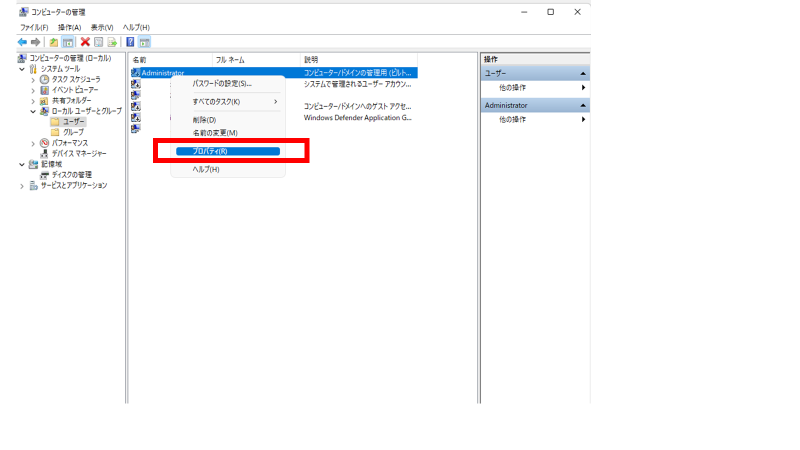Open Help via the blue question-mark toolbar icon
This screenshot has height=450, width=800.
pos(131,42)
